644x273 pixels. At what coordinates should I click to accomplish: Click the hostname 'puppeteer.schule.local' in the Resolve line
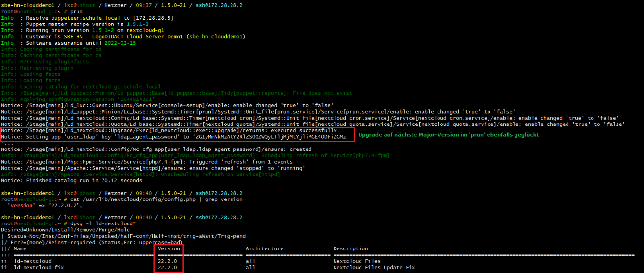pyautogui.click(x=85, y=17)
